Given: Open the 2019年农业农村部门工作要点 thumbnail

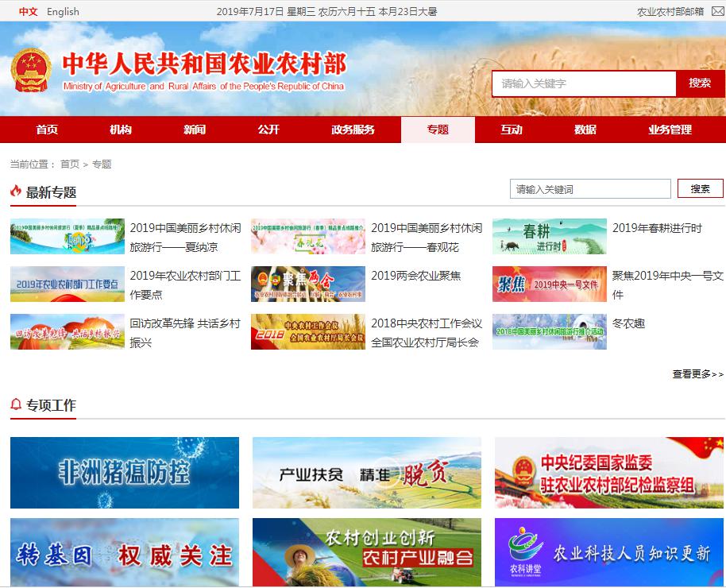Looking at the screenshot, I should click(x=68, y=284).
